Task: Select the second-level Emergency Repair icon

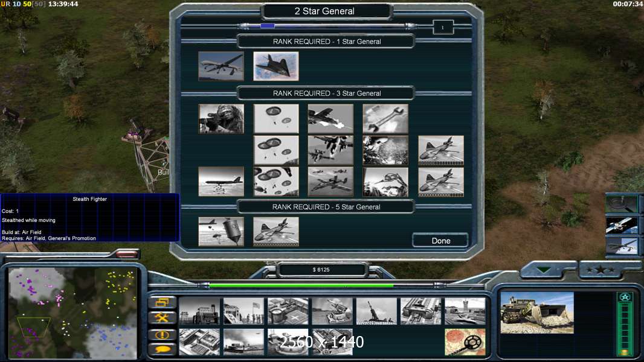Action: pyautogui.click(x=385, y=150)
